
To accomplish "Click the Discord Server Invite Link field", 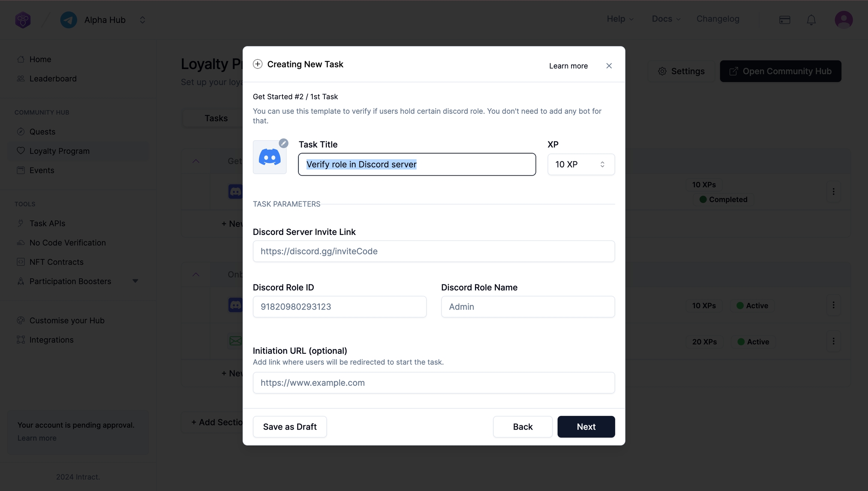I will point(434,251).
